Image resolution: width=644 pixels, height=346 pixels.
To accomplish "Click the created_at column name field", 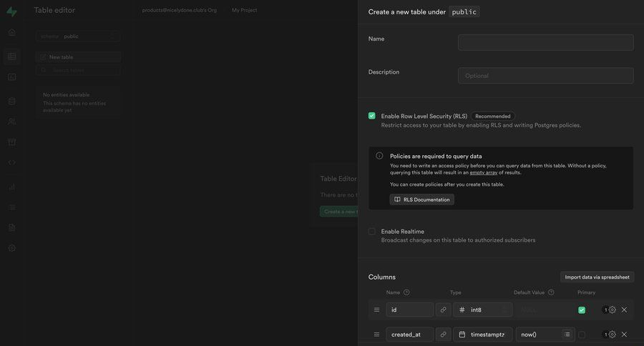I will [409, 335].
